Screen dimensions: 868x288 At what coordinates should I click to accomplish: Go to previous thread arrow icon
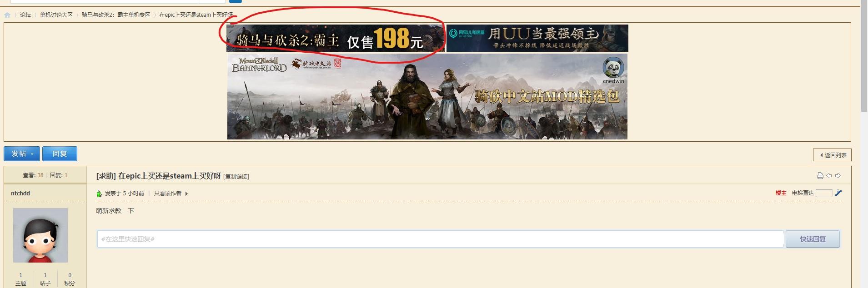coord(829,176)
